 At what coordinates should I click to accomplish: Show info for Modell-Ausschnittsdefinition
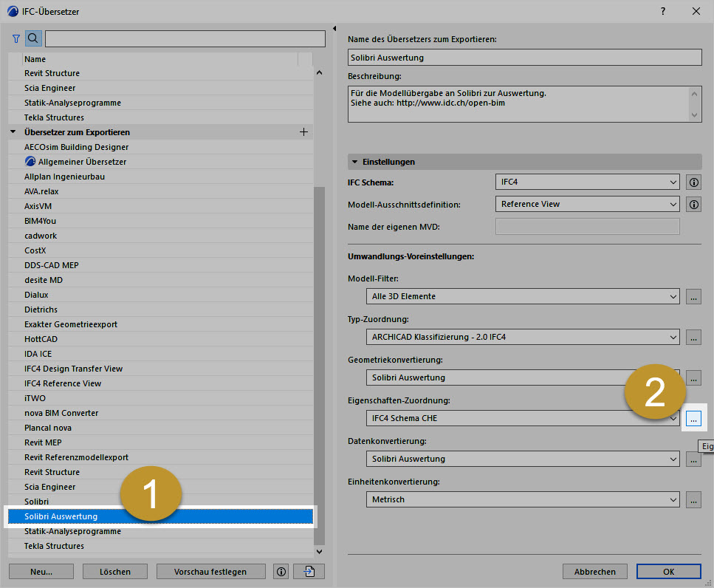[693, 205]
